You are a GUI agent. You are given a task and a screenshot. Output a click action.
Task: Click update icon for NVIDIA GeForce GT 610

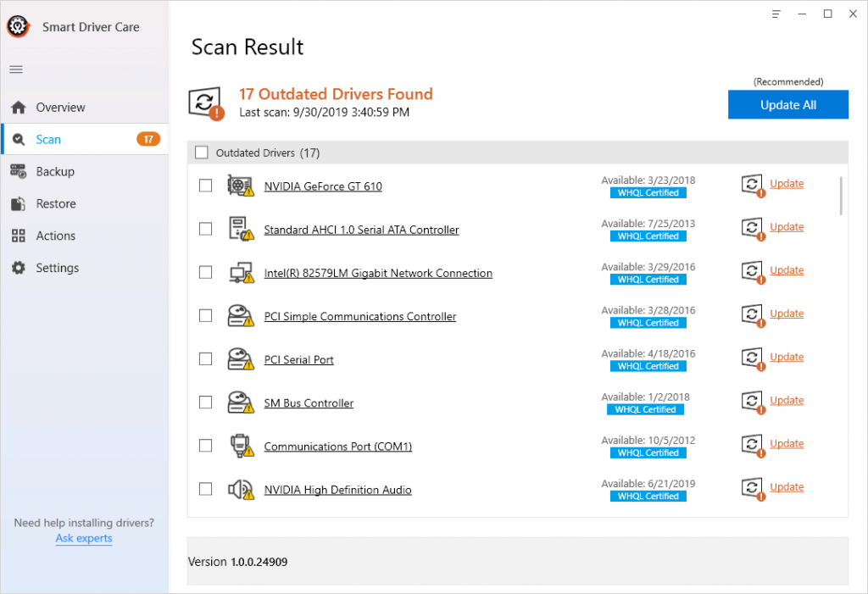point(753,186)
